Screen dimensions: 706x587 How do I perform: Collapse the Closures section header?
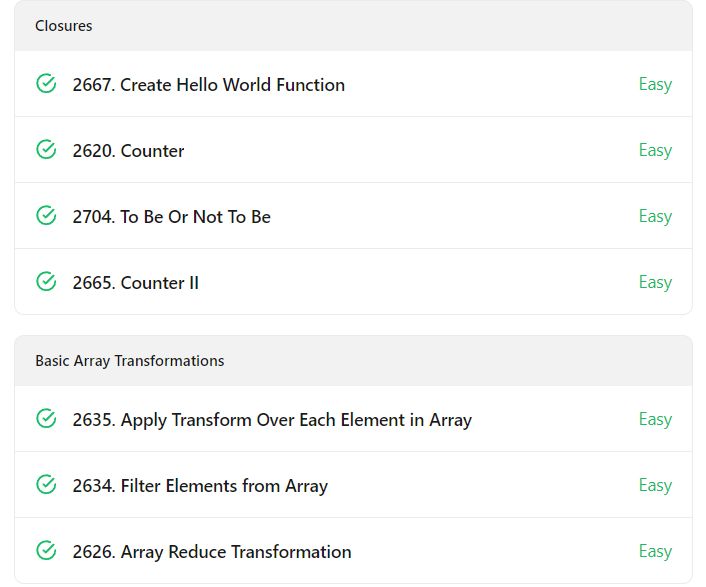353,26
